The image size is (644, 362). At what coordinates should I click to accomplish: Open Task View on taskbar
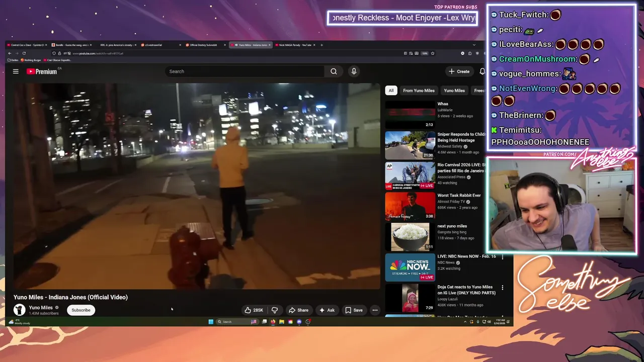(265, 322)
